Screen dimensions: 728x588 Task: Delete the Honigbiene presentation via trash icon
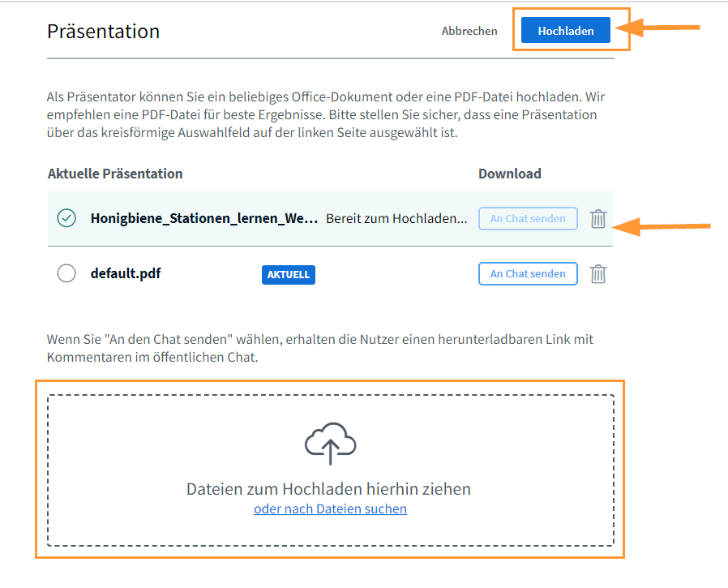pos(597,219)
